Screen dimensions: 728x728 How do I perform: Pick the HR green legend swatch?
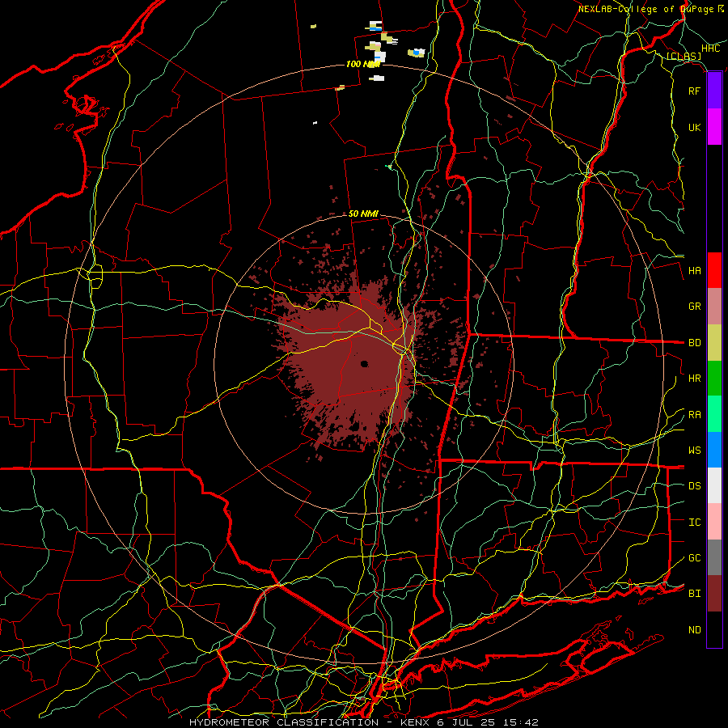[714, 378]
